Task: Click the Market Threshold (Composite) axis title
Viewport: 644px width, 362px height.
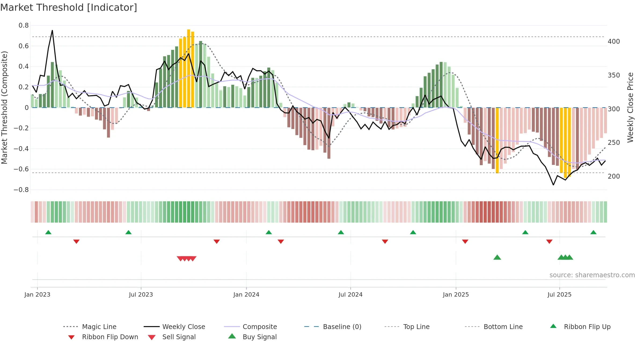Action: (4, 108)
